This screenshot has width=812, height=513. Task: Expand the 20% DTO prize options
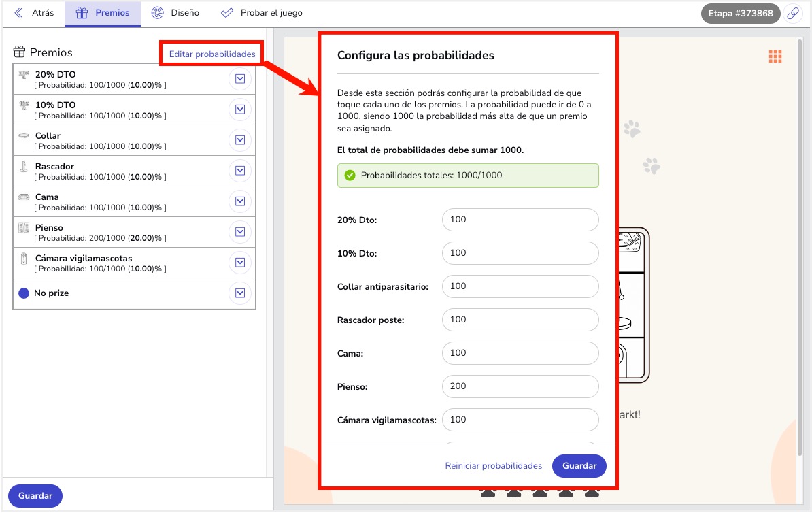(240, 79)
